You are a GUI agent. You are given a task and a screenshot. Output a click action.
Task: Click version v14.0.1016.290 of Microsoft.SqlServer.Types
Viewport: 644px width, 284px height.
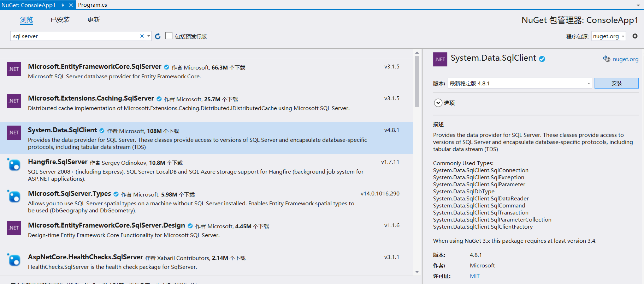tap(380, 194)
